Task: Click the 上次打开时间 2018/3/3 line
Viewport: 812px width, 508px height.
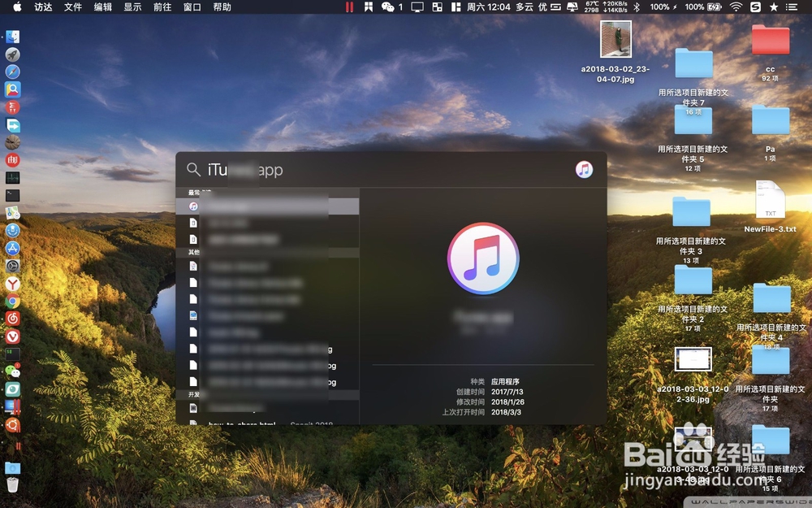Action: pos(482,412)
